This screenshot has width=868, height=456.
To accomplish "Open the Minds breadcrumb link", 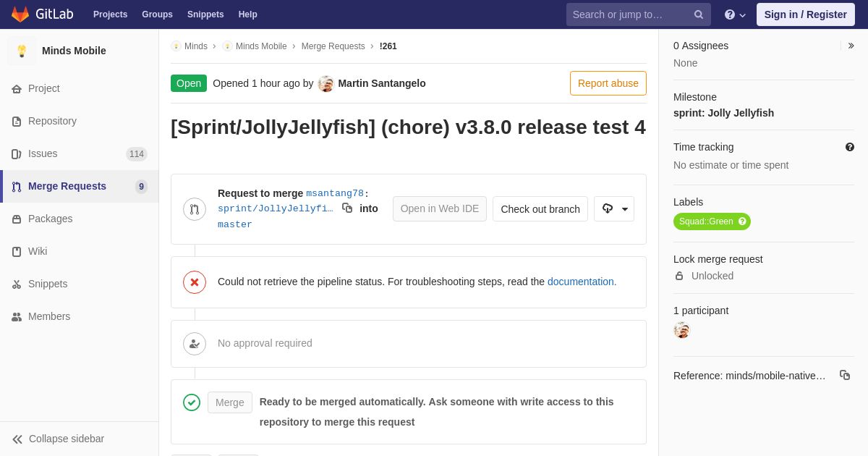I will pos(190,46).
